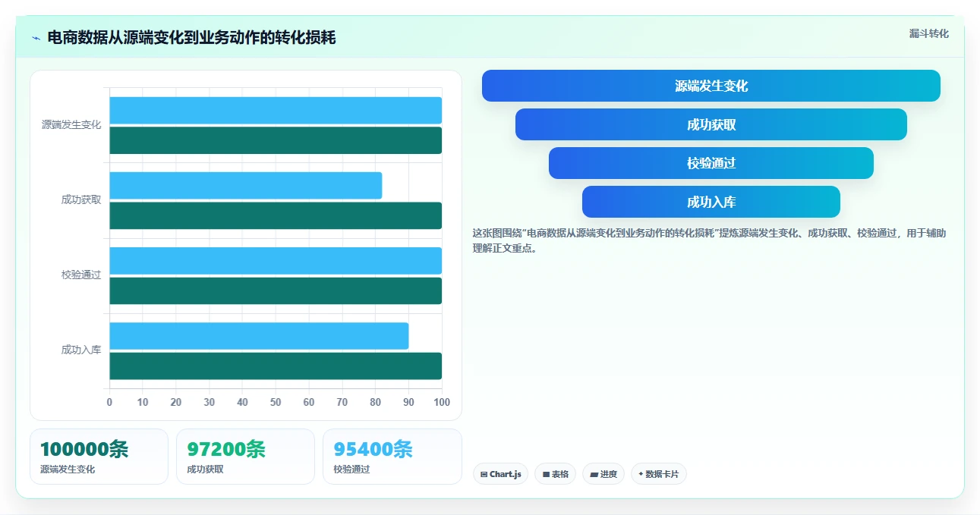Click the 漏斗转化 tag label

928,33
